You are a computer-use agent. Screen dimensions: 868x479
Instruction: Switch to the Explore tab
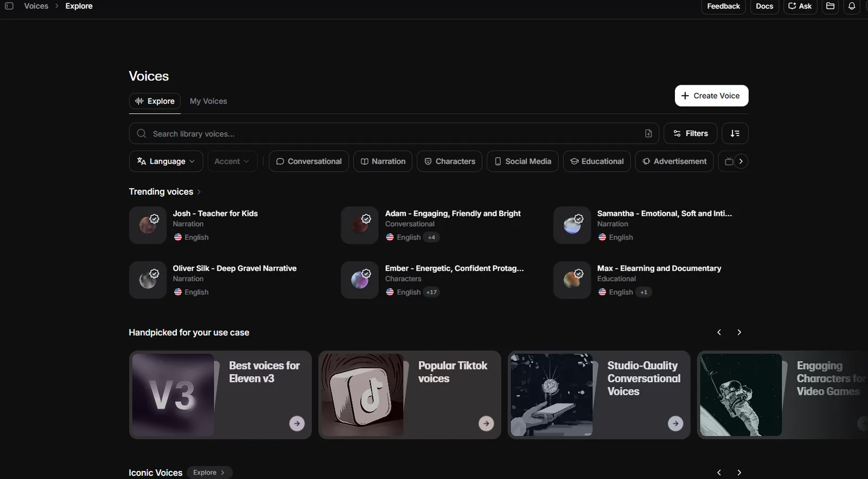tap(155, 101)
